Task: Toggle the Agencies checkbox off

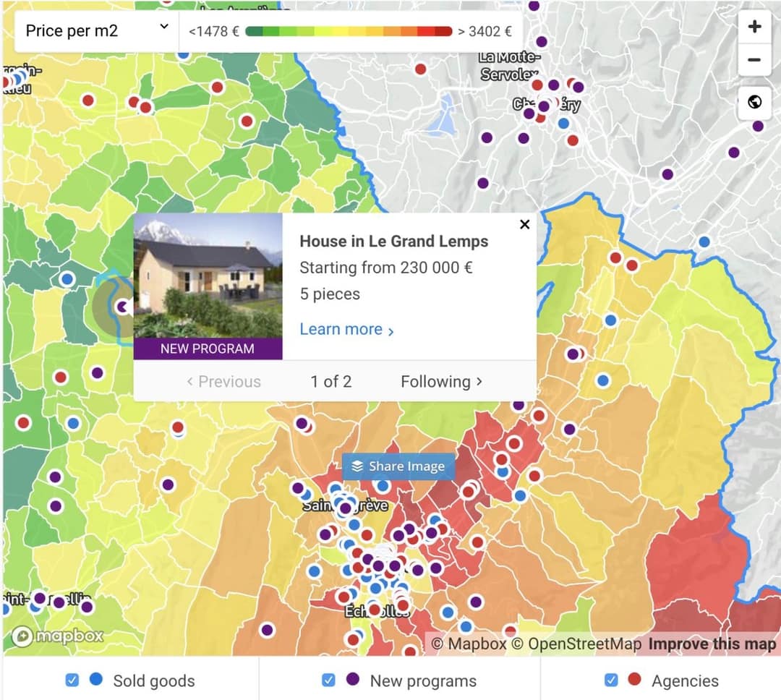Action: tap(611, 680)
